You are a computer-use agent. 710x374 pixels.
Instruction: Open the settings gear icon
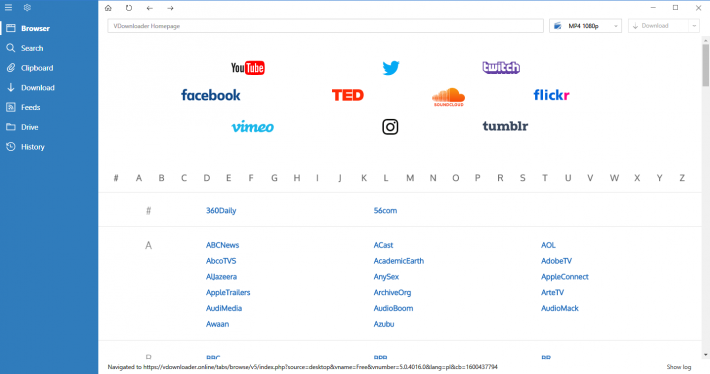tap(27, 8)
